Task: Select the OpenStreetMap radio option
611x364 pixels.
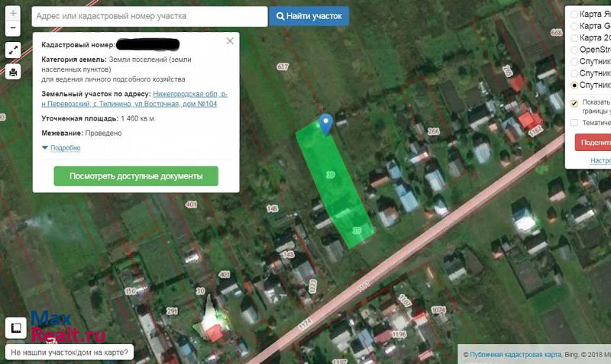Action: point(574,50)
